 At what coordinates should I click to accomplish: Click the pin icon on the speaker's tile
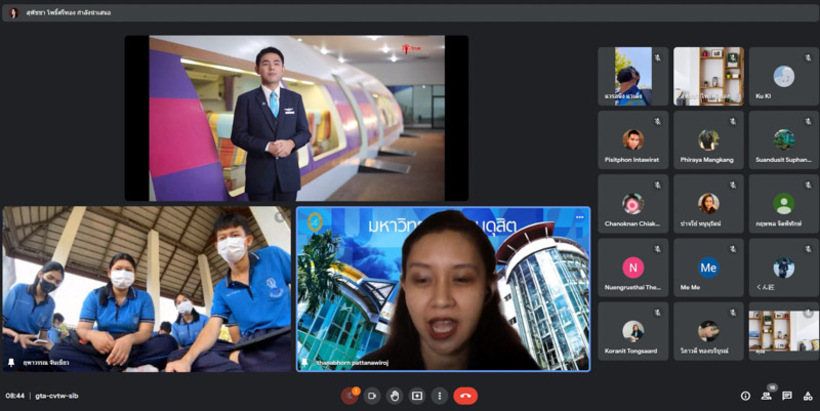click(x=305, y=362)
